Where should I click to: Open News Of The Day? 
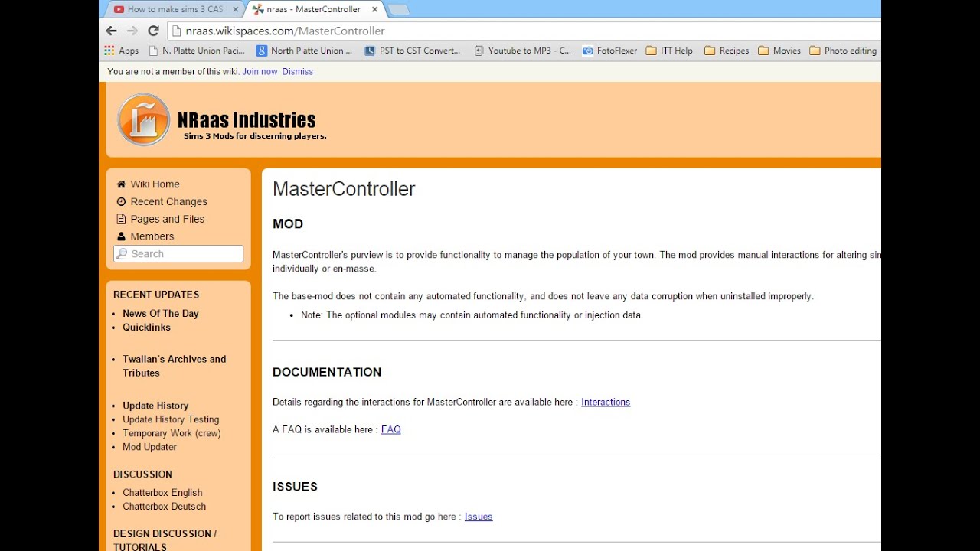160,314
